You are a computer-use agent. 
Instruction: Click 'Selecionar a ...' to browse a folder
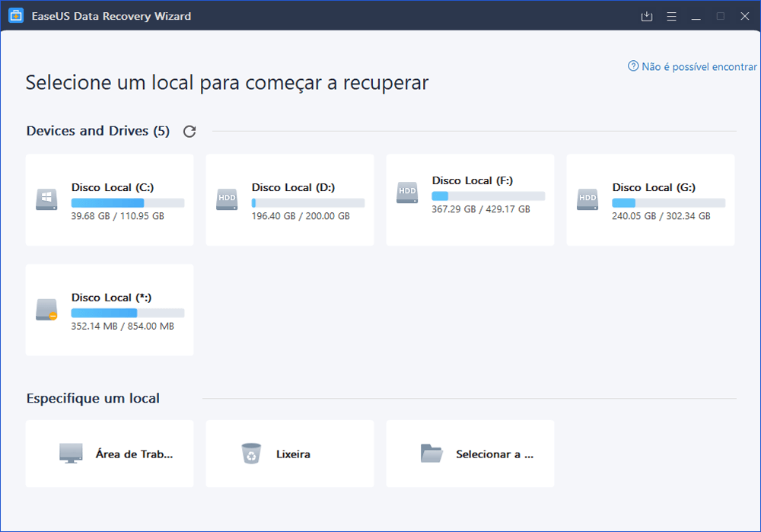coord(470,453)
